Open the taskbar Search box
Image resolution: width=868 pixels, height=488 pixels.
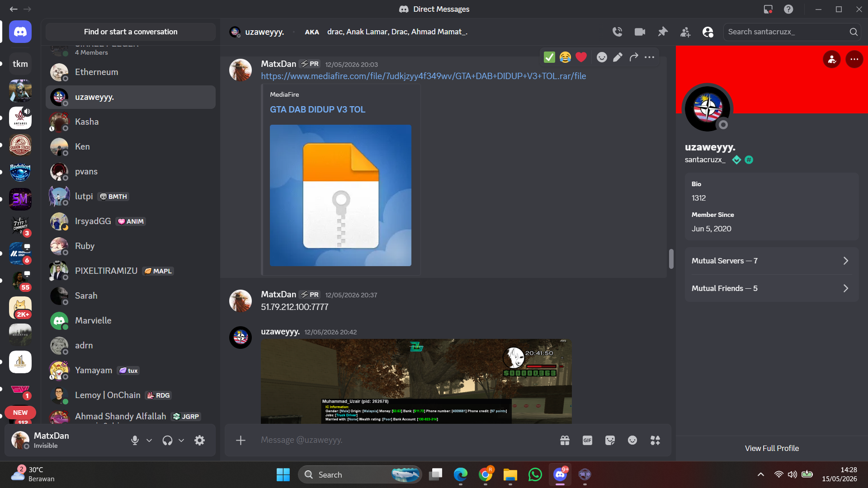360,474
